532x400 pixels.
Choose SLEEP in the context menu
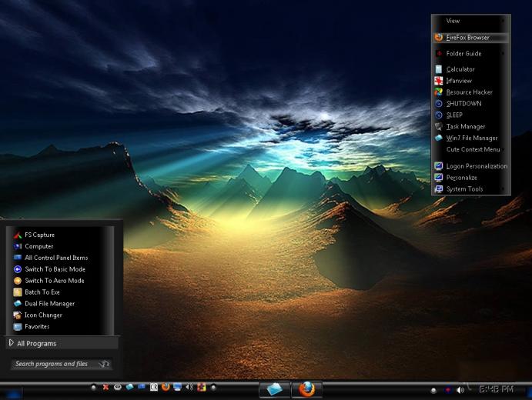click(x=471, y=115)
